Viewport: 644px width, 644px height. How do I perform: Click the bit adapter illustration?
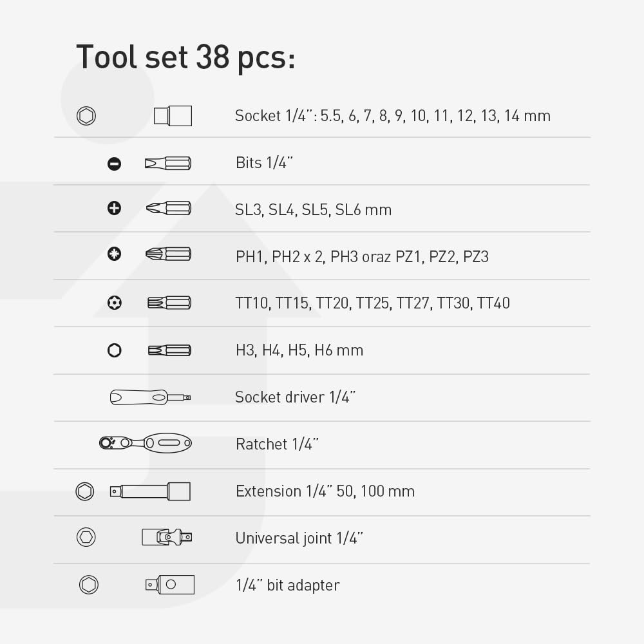[169, 585]
